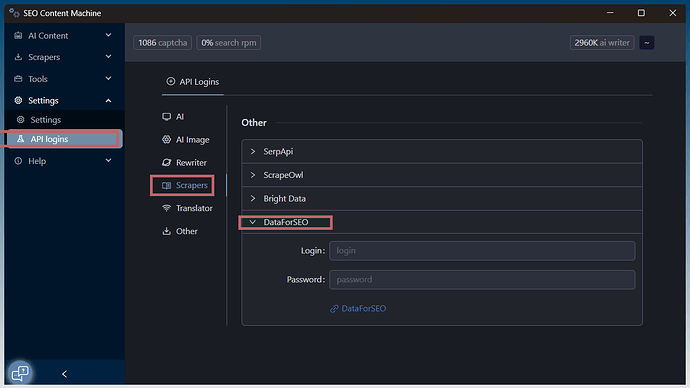Click the API Logins tab icon
This screenshot has height=388, width=690.
[x=171, y=81]
